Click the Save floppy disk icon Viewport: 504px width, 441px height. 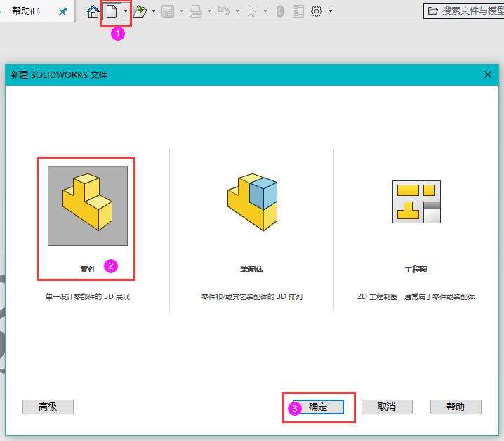point(168,11)
